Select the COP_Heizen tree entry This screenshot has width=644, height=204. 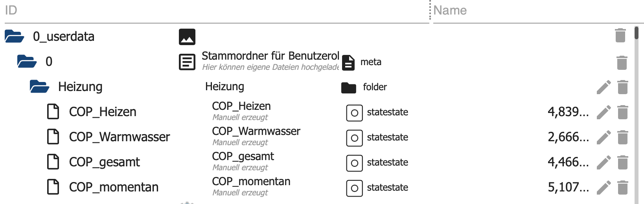click(103, 112)
